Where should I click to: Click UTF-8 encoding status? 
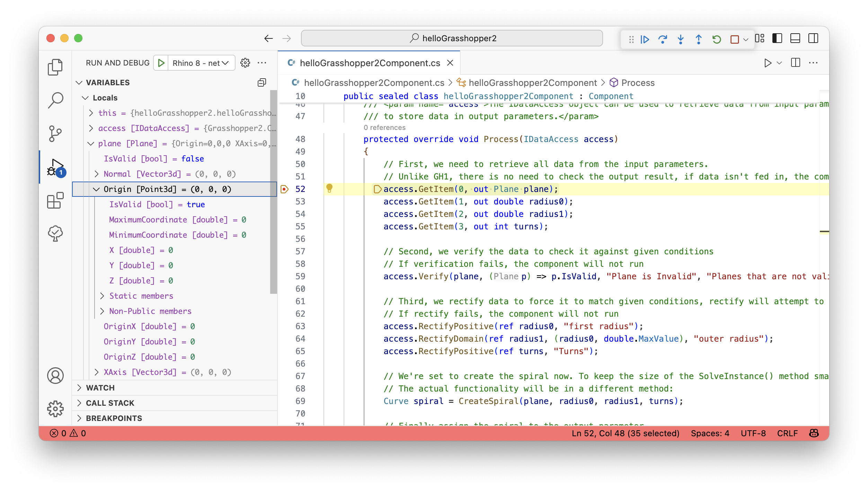pyautogui.click(x=753, y=433)
